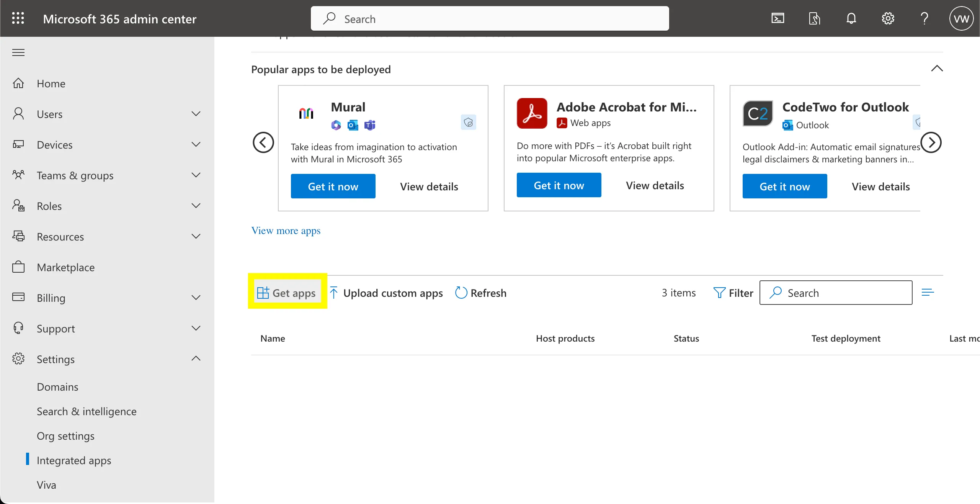Click the Users person icon
980x504 pixels.
pos(18,114)
